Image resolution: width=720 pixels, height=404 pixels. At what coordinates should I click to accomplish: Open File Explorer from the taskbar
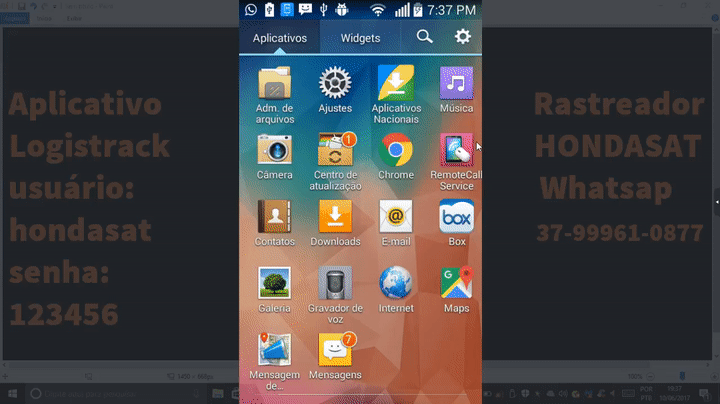click(218, 394)
